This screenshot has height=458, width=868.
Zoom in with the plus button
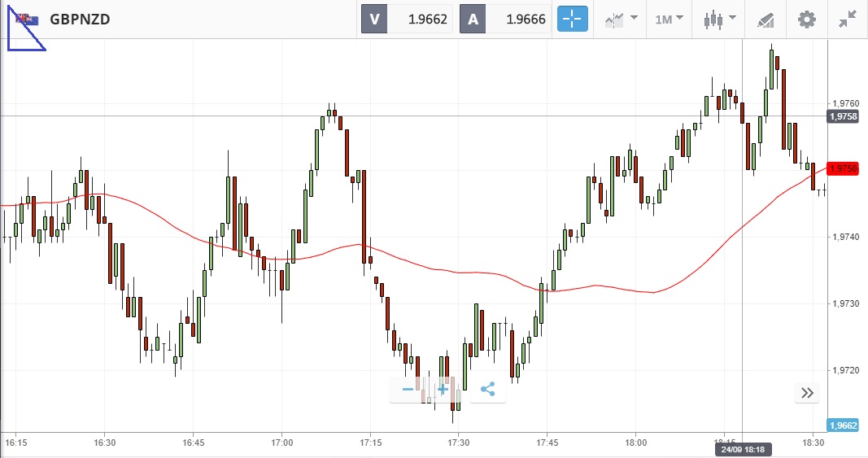coord(443,390)
